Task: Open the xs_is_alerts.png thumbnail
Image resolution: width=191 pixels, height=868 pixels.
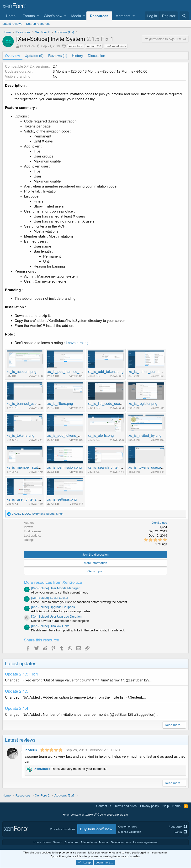Action: pos(106,423)
